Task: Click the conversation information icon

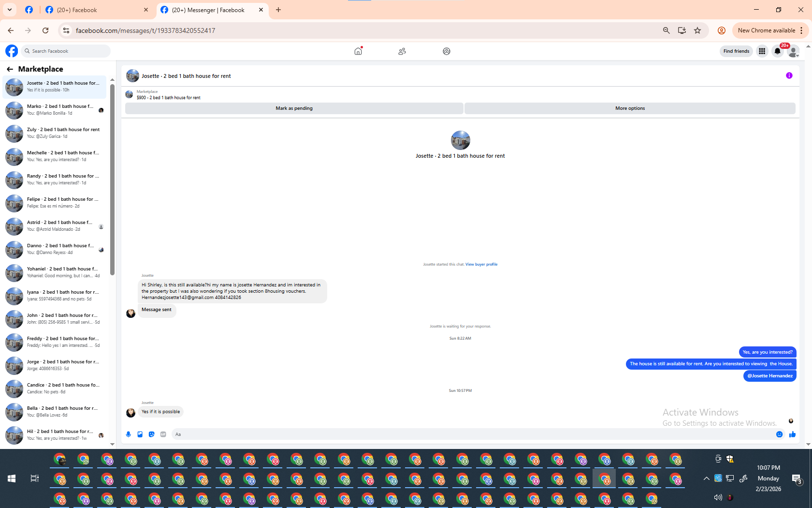Action: (x=789, y=75)
